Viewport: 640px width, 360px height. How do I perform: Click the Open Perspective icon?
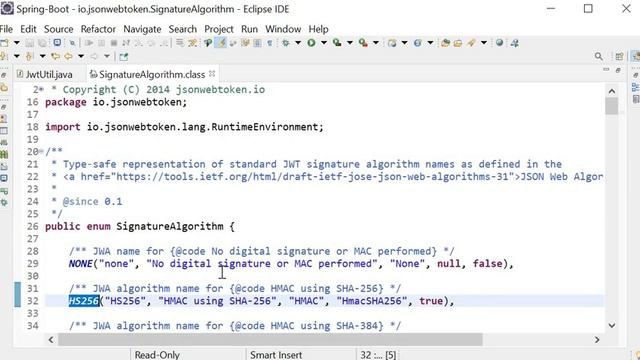pos(619,56)
